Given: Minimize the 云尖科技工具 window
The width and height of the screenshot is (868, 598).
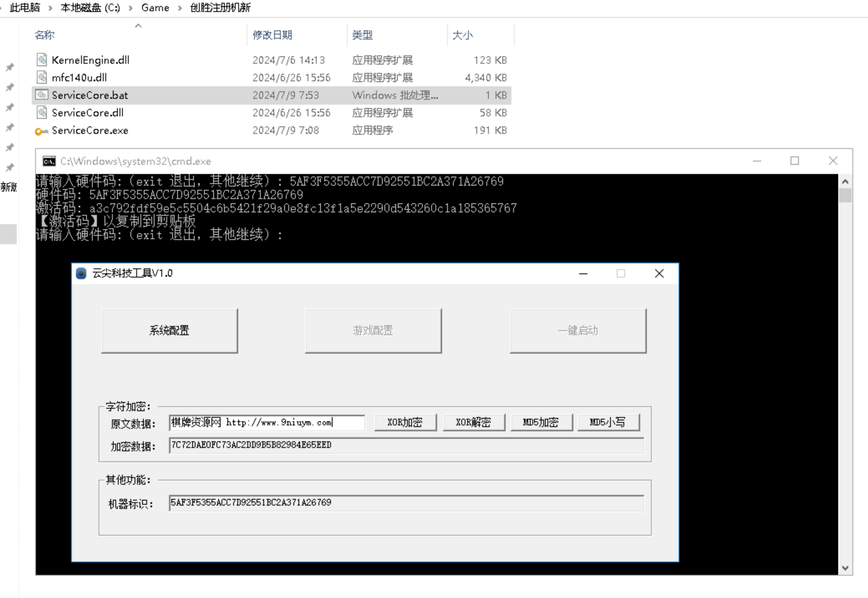Looking at the screenshot, I should (x=583, y=273).
